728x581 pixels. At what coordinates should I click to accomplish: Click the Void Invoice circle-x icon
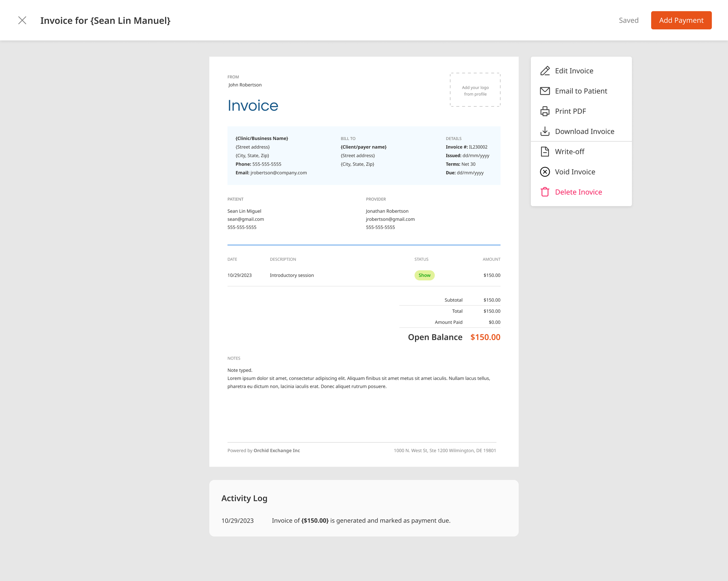(545, 172)
